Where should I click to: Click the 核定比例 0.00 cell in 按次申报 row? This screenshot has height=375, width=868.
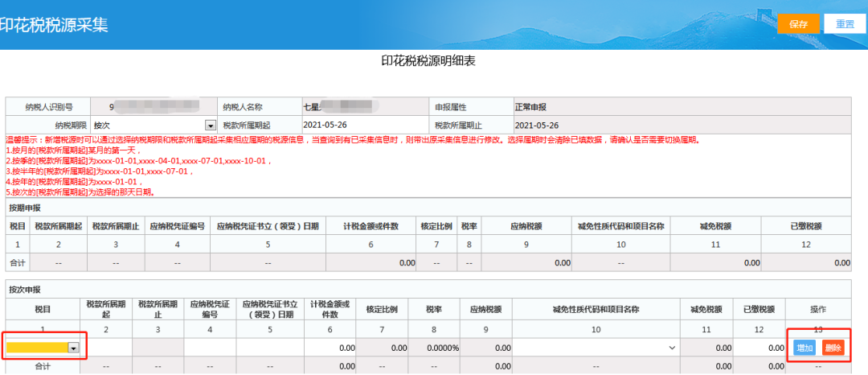383,348
